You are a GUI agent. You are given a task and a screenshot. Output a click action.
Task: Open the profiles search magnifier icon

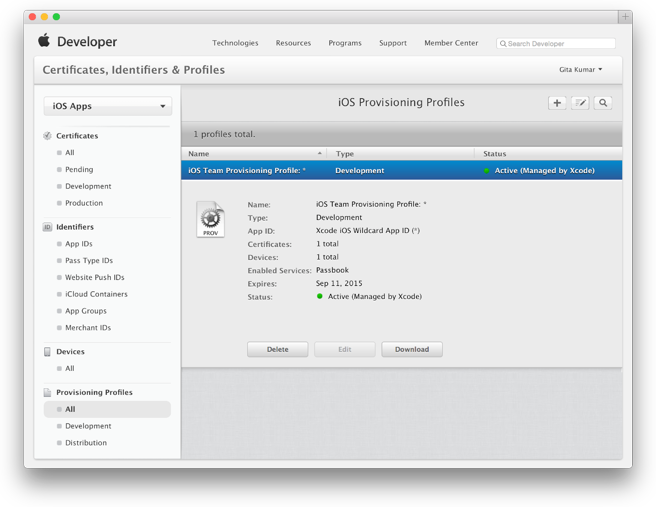tap(603, 103)
